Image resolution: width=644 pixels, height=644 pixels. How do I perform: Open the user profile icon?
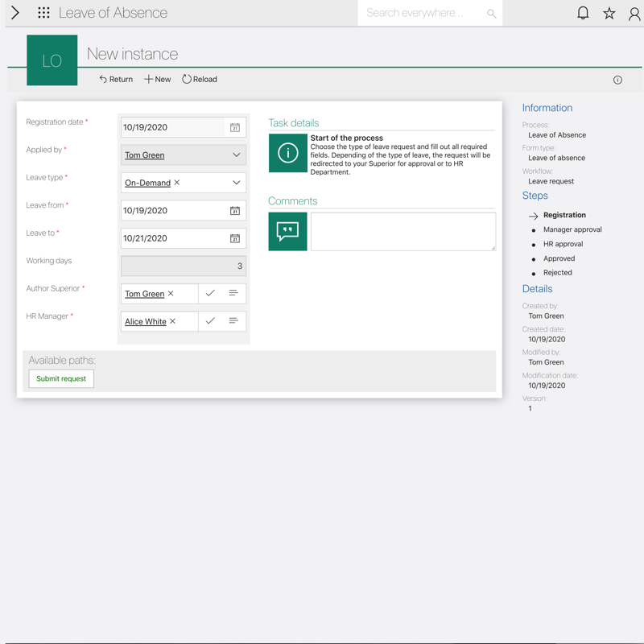634,13
